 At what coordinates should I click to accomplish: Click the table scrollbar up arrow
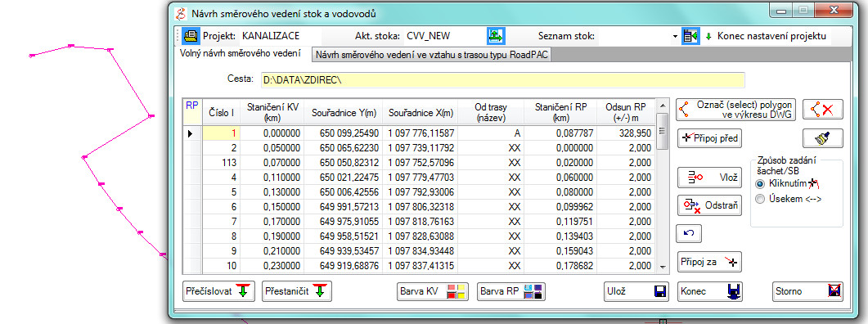pos(661,105)
